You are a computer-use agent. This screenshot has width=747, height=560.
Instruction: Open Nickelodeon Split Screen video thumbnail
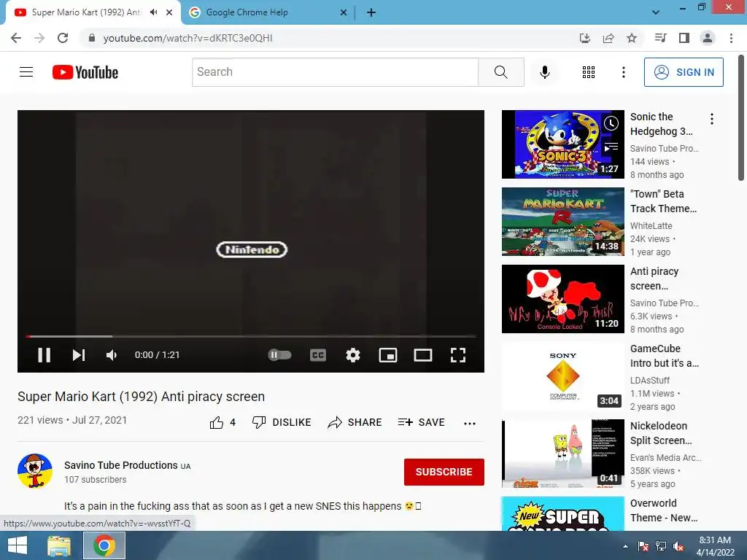click(562, 454)
